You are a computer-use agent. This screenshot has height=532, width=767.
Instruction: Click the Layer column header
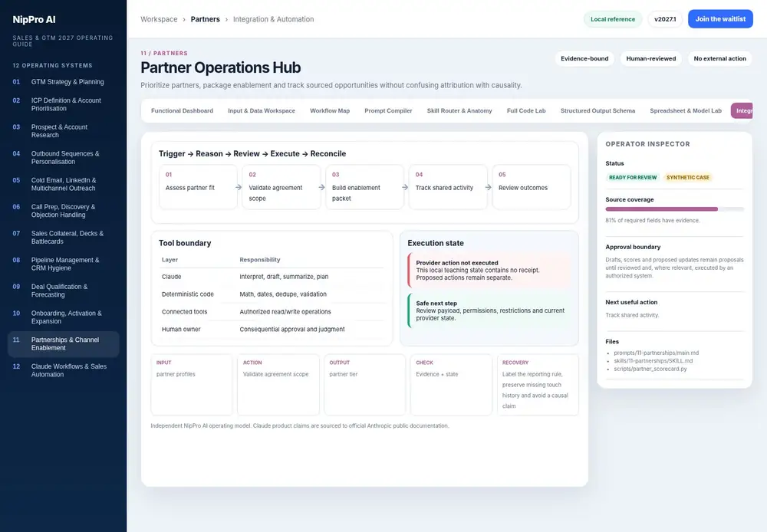pos(170,260)
